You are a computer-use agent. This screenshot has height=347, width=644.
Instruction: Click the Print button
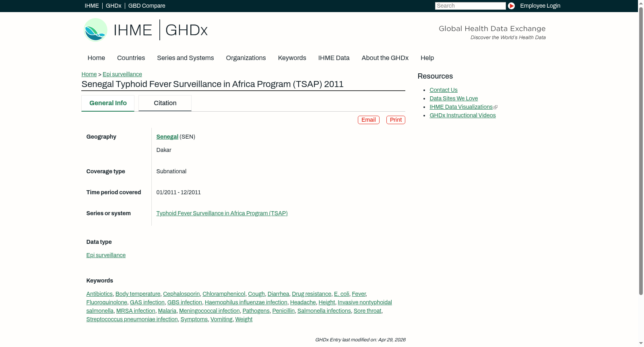[396, 120]
